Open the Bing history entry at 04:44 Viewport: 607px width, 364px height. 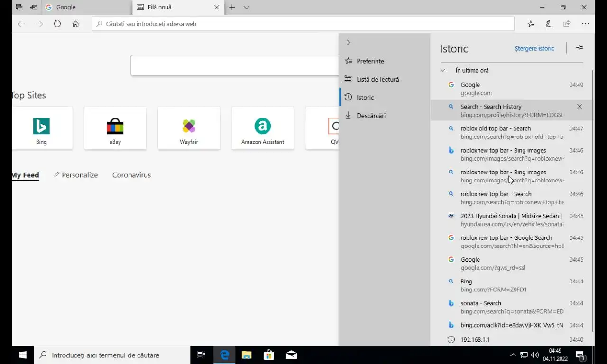point(511,285)
